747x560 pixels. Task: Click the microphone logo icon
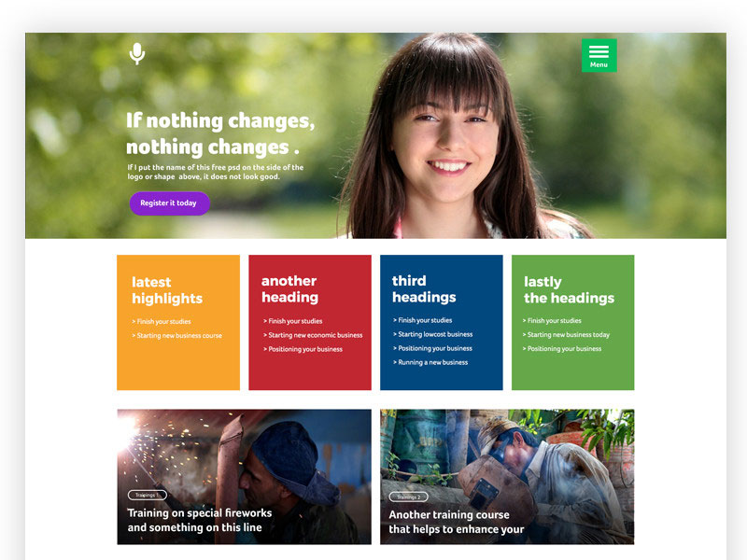(x=137, y=53)
